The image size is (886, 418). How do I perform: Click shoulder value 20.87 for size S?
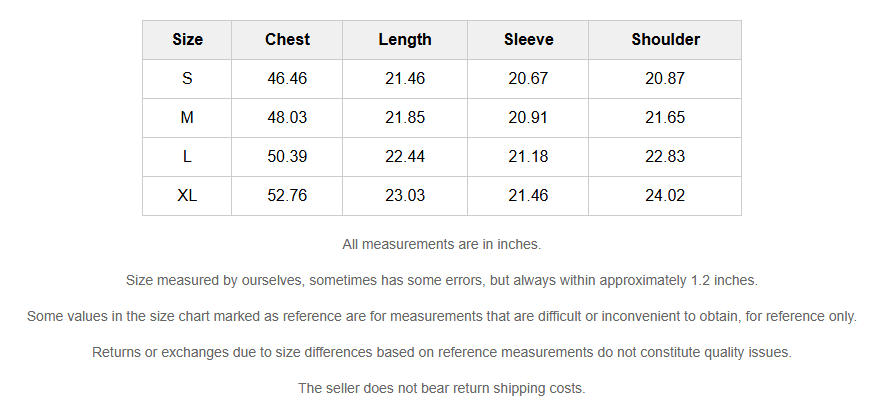tap(665, 79)
